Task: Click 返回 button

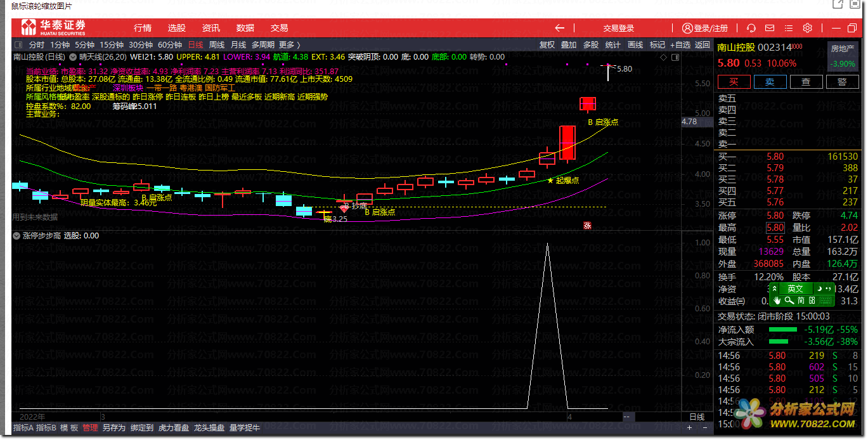Action: (x=703, y=45)
